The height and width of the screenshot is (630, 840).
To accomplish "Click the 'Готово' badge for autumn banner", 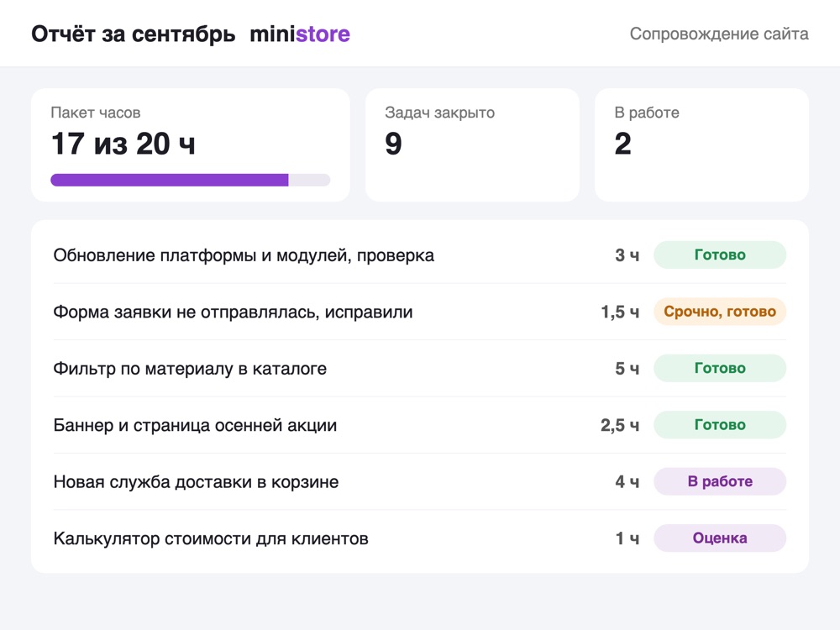I will [x=720, y=425].
